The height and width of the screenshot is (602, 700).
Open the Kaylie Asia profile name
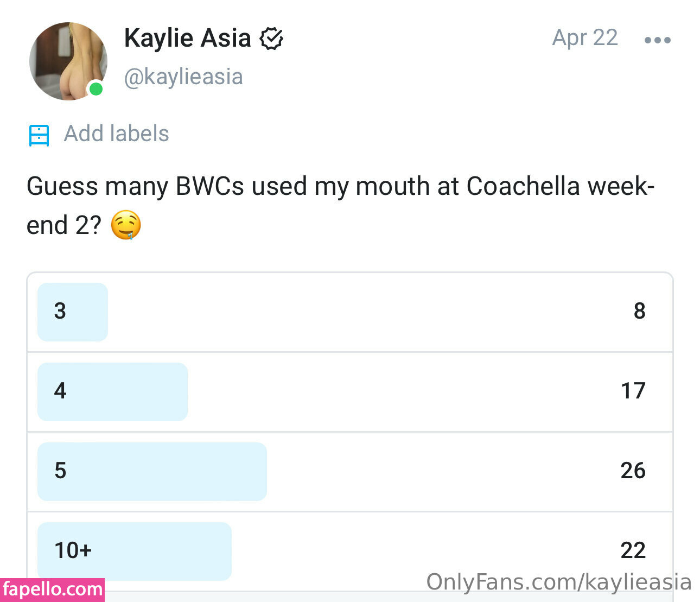187,39
